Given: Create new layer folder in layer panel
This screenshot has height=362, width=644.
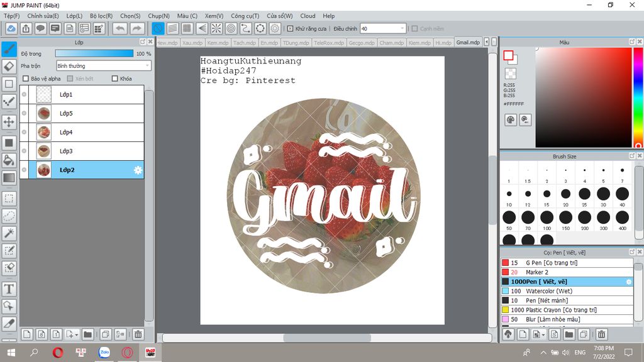Looking at the screenshot, I should [x=87, y=334].
